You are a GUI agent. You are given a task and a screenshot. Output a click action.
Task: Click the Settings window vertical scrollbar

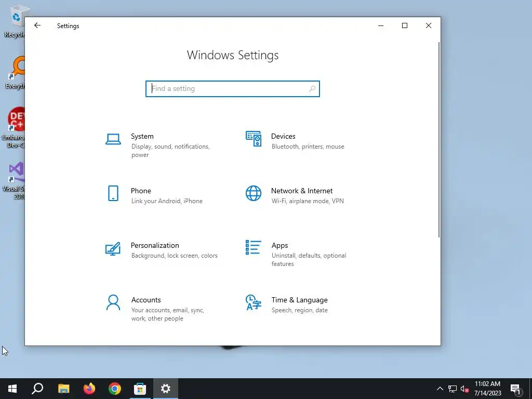tap(438, 140)
